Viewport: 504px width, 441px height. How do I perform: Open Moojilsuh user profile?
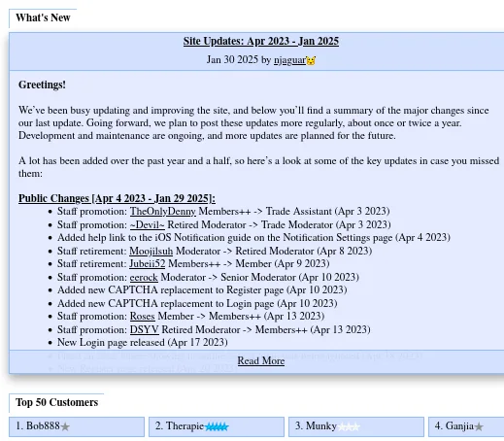151,252
